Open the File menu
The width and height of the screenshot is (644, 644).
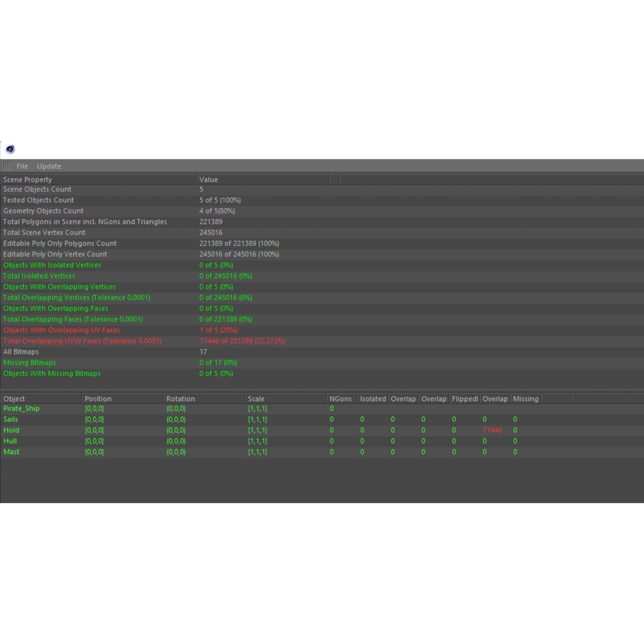(22, 166)
